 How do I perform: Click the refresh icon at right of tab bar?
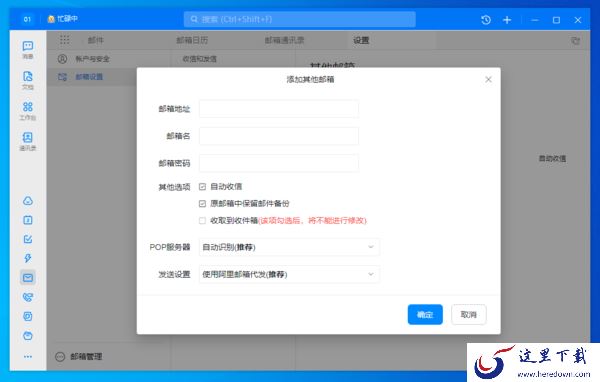(575, 41)
